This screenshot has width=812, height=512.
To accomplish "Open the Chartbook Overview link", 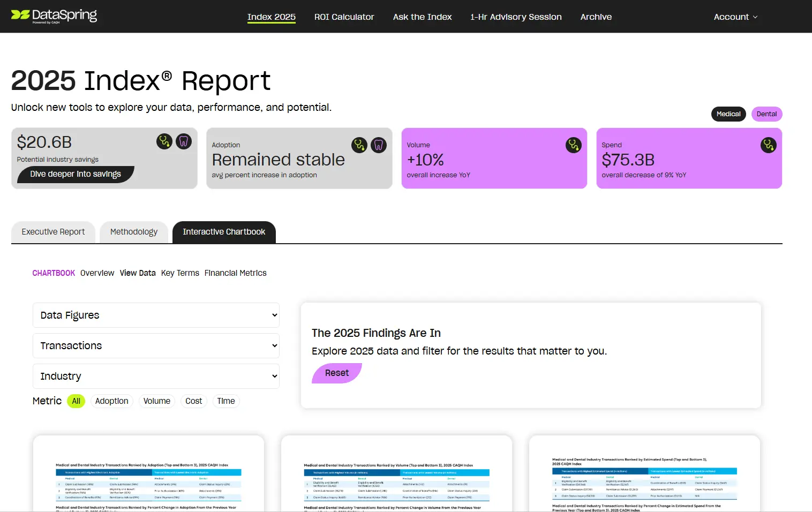I will tap(97, 273).
